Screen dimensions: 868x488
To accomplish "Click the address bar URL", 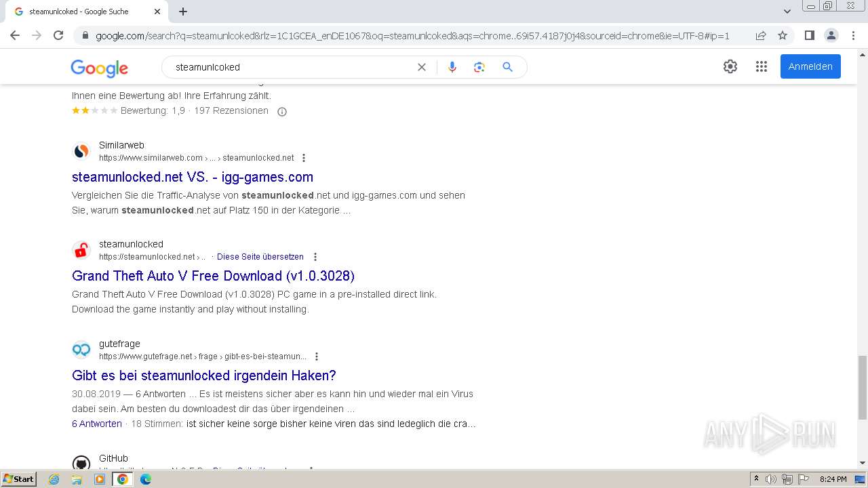I will tap(412, 36).
